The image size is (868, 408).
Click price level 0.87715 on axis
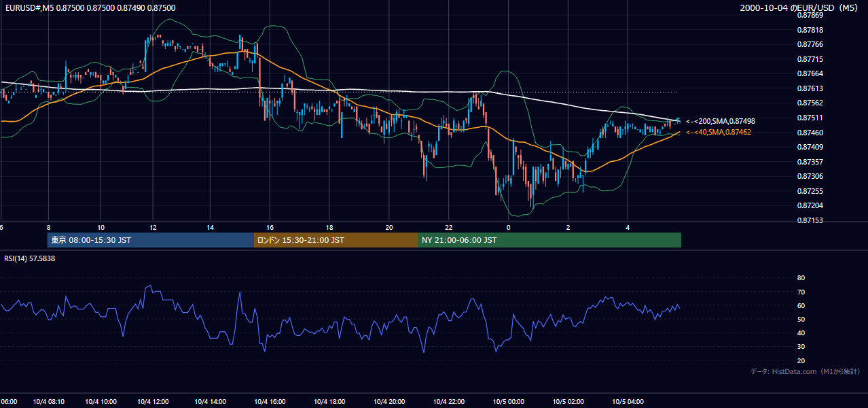coord(810,59)
